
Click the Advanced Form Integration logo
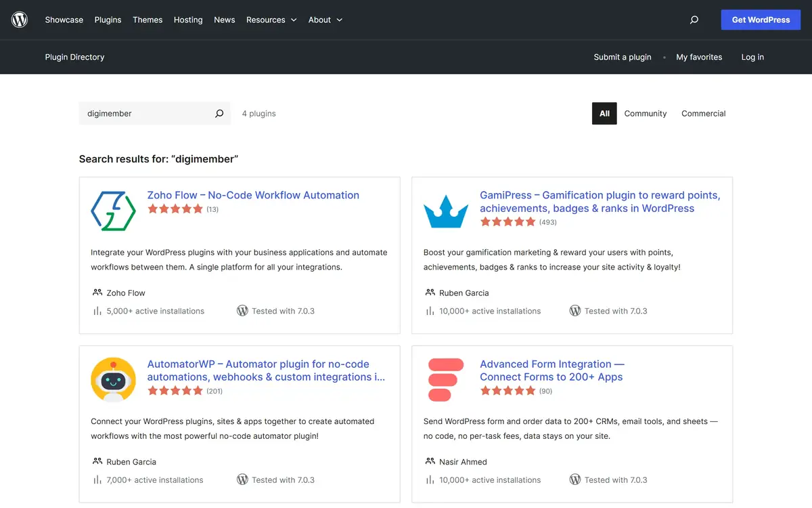pos(446,380)
